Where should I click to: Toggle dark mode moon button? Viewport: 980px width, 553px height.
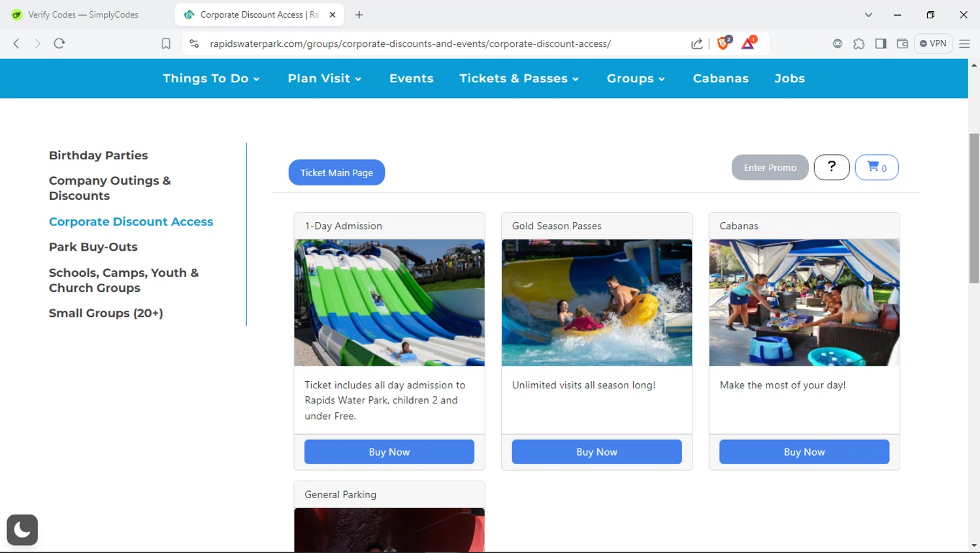pyautogui.click(x=22, y=529)
